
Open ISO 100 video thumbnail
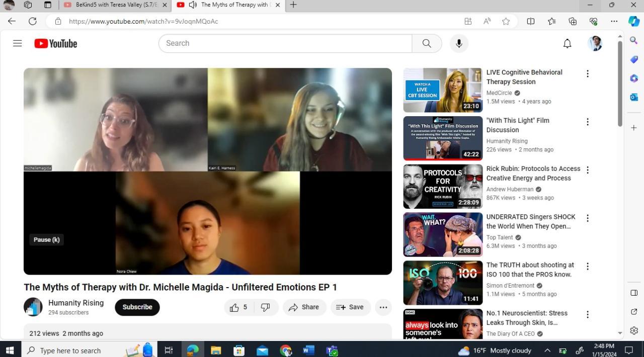click(x=443, y=283)
